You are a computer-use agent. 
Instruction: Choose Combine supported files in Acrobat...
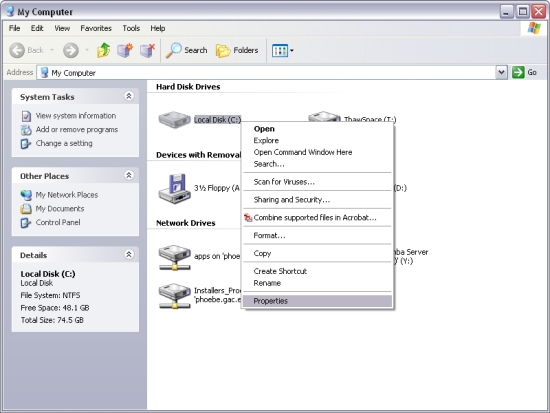point(317,218)
